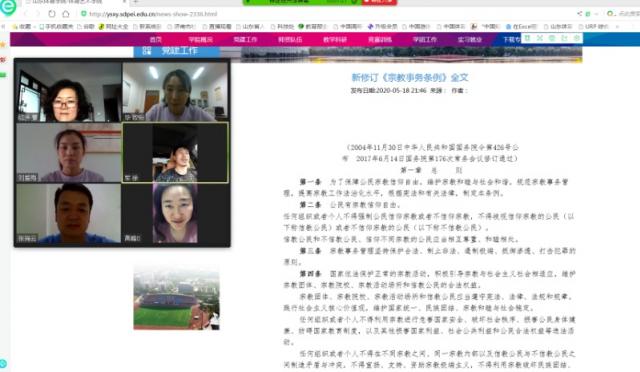The height and width of the screenshot is (372, 640).
Task: Click the back navigation arrow
Action: [25, 14]
